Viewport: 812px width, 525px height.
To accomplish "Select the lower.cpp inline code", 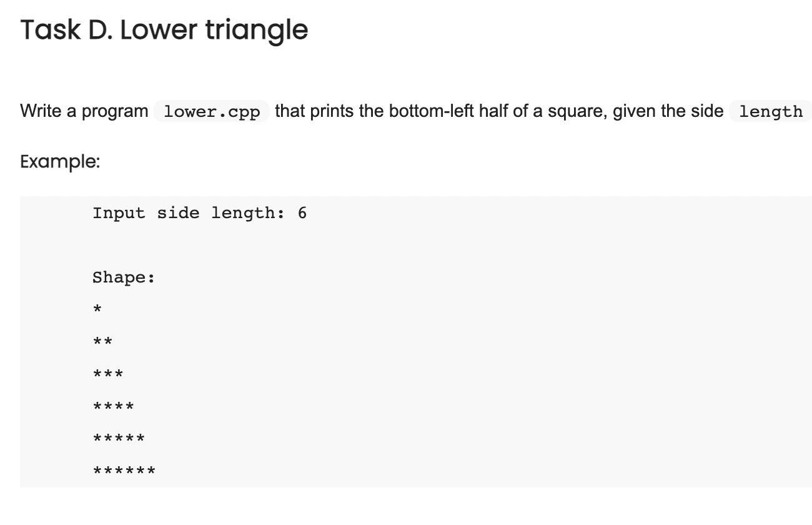I will (x=211, y=112).
